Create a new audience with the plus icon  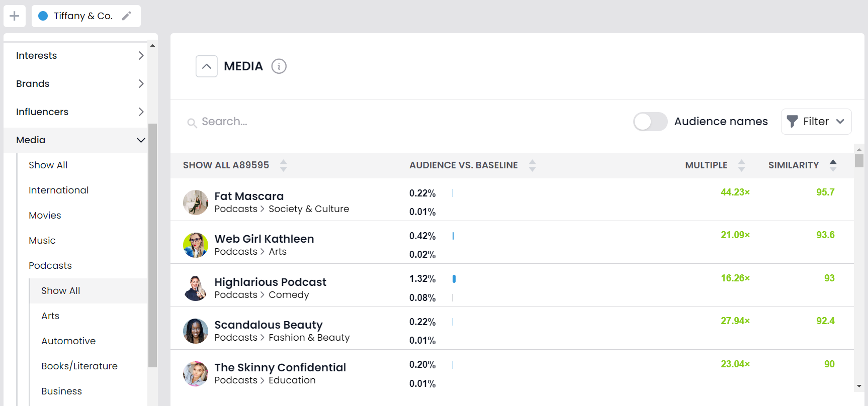pos(14,16)
